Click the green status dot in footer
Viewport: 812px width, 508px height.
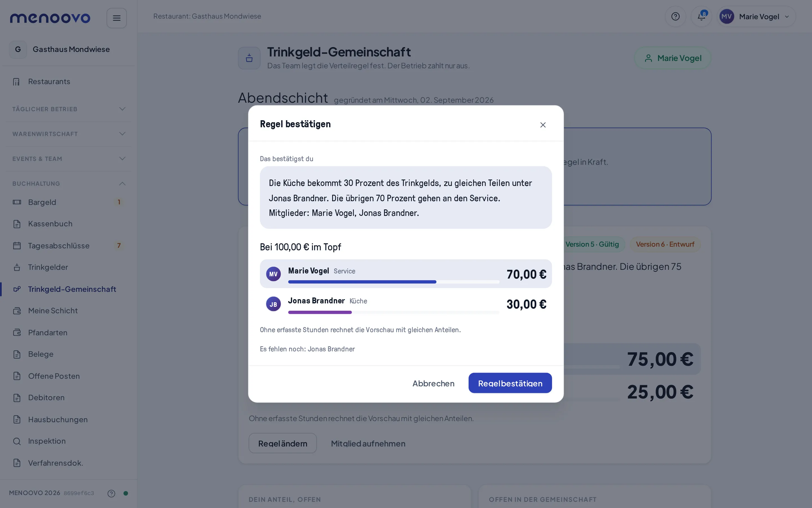(126, 493)
